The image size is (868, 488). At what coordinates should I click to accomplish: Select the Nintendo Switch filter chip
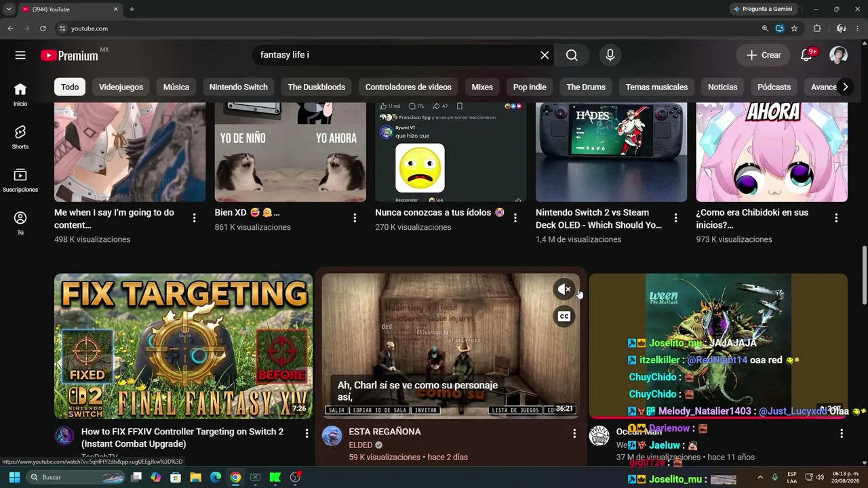(x=239, y=87)
